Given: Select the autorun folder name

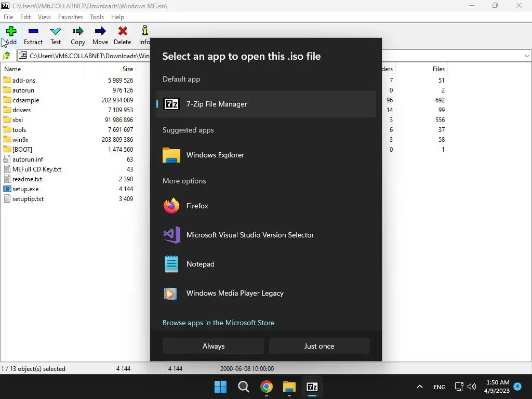Looking at the screenshot, I should 23,90.
